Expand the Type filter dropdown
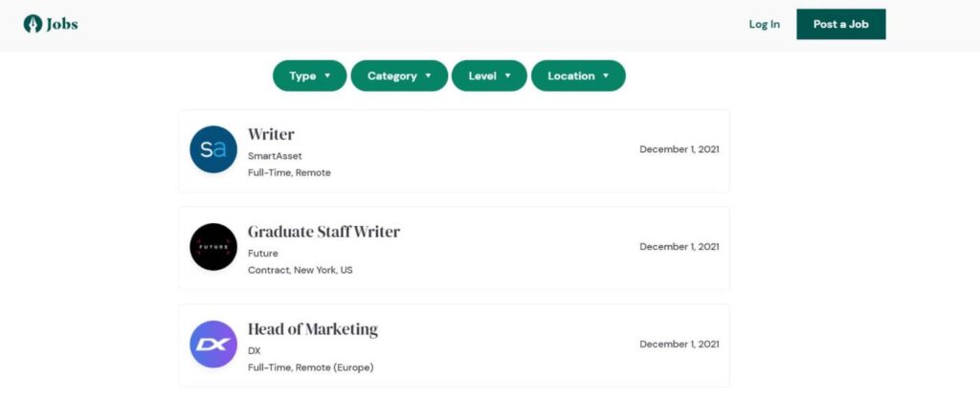This screenshot has width=980, height=401. coord(309,76)
